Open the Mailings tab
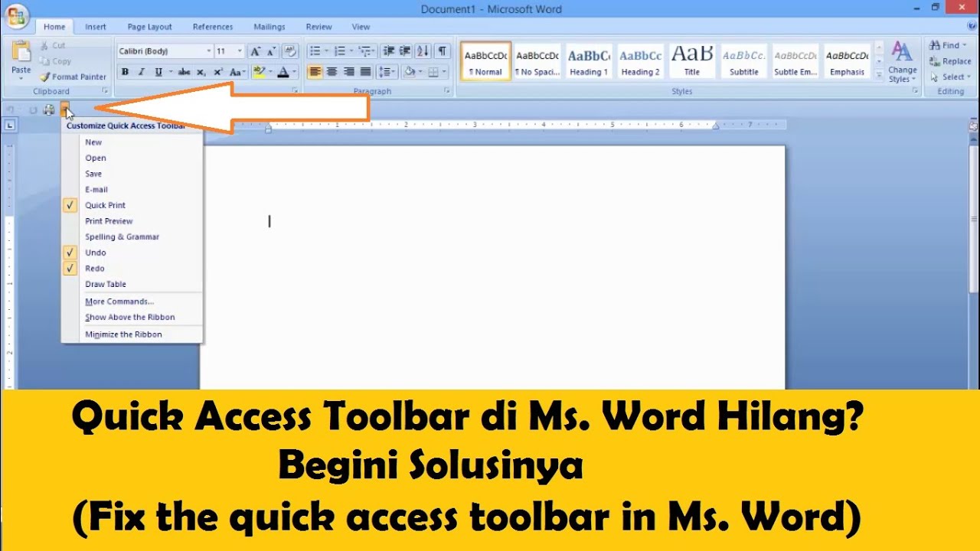Viewport: 980px width, 551px height. pos(269,27)
